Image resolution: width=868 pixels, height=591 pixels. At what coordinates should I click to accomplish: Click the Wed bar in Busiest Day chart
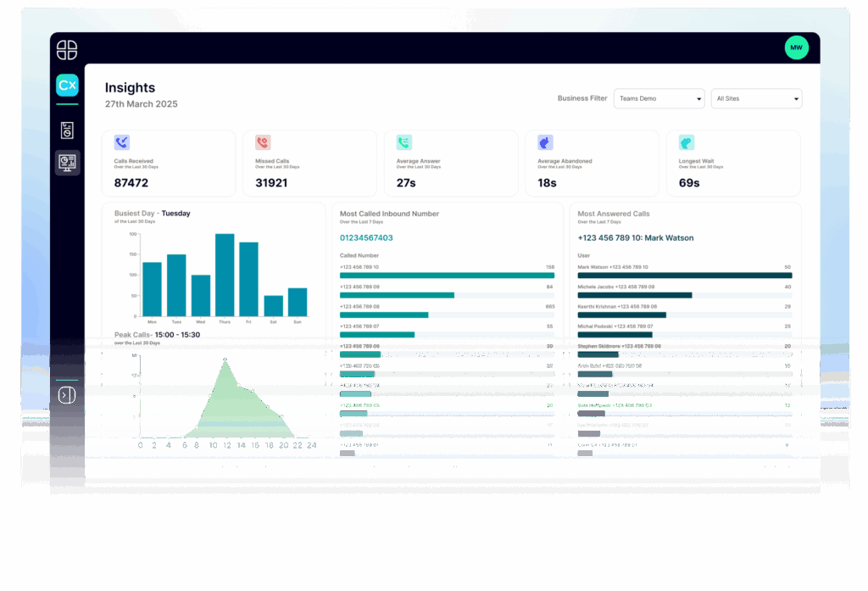point(201,295)
